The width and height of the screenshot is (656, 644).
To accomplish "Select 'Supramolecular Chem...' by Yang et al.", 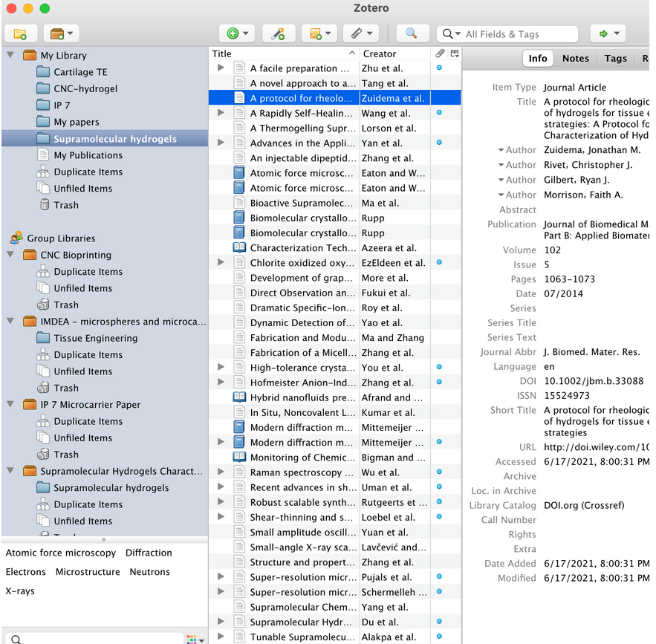I will click(x=335, y=607).
